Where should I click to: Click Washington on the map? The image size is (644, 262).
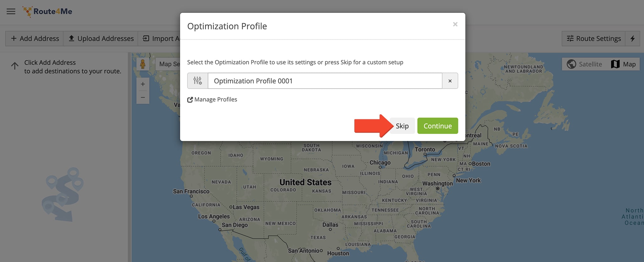click(437, 183)
